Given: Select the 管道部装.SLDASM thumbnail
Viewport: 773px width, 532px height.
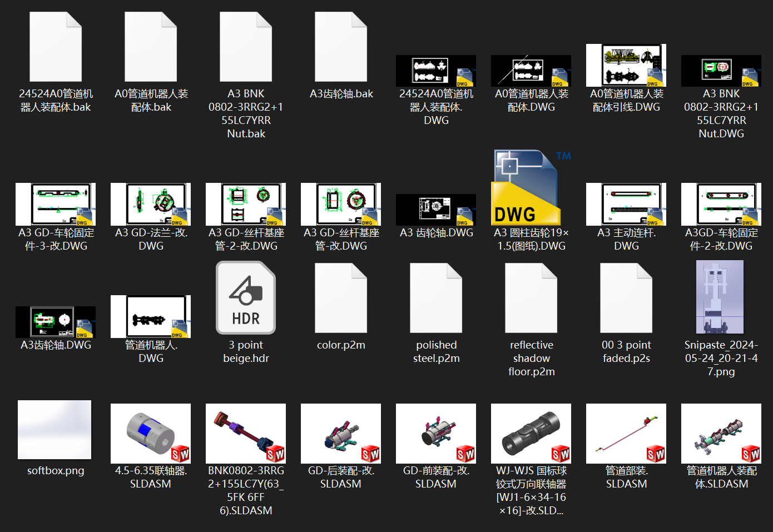Looking at the screenshot, I should (x=626, y=434).
